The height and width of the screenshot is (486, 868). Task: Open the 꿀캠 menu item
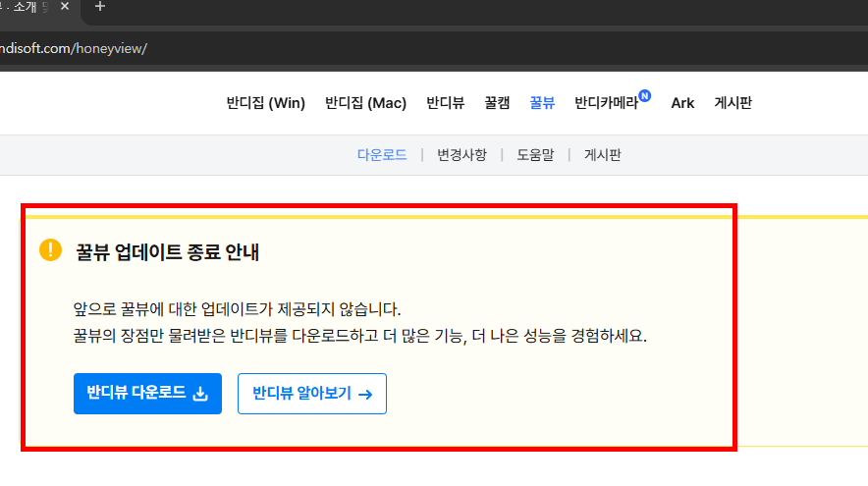497,103
